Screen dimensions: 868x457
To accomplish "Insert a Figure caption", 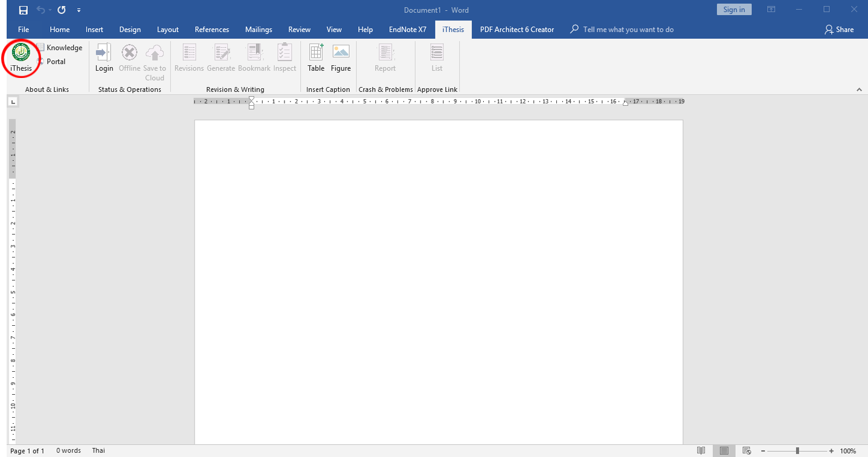I will pos(341,58).
